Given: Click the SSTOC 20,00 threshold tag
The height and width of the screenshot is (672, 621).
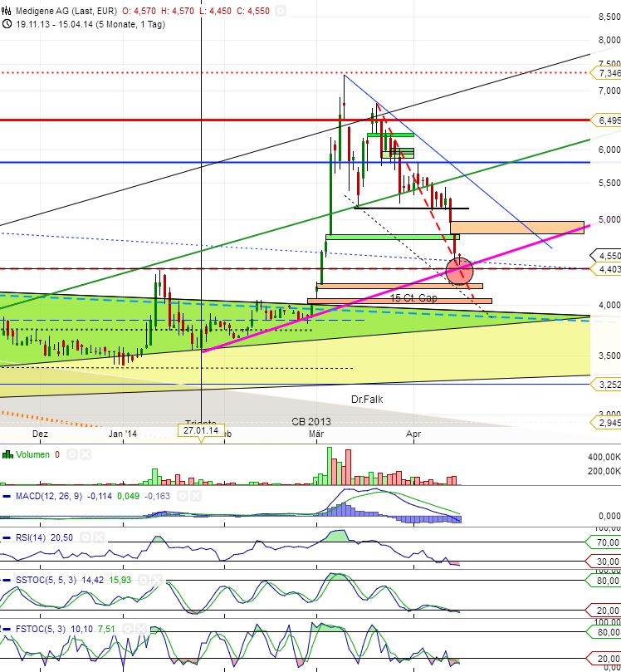Looking at the screenshot, I should click(604, 610).
